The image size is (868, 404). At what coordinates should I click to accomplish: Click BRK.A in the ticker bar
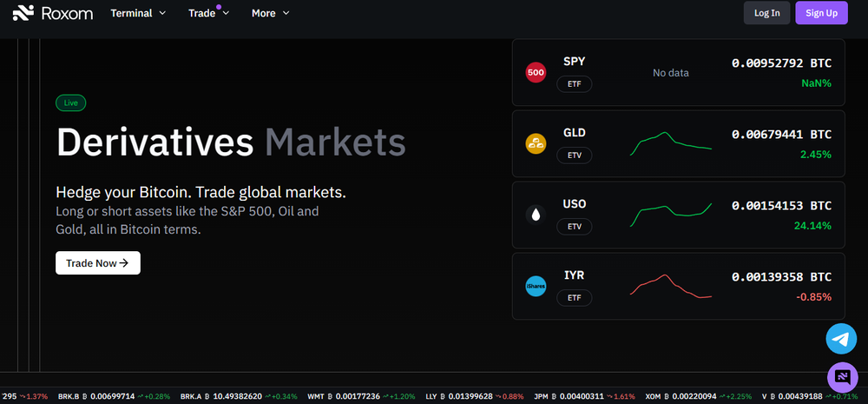click(x=191, y=396)
